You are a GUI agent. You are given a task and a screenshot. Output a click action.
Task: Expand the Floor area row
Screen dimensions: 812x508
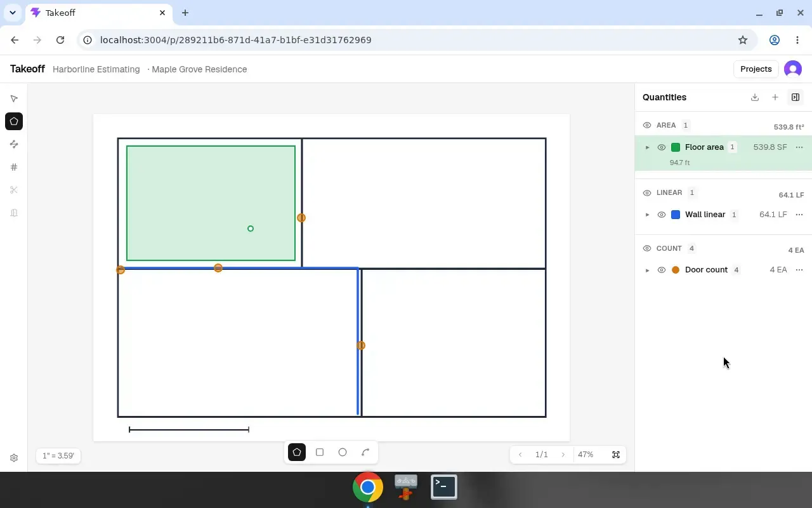tap(647, 147)
